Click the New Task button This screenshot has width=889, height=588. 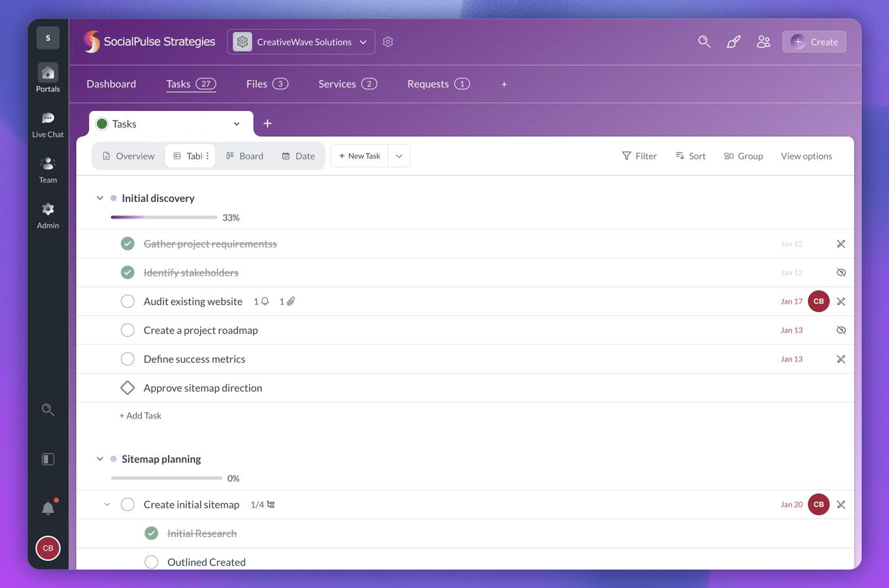(359, 156)
